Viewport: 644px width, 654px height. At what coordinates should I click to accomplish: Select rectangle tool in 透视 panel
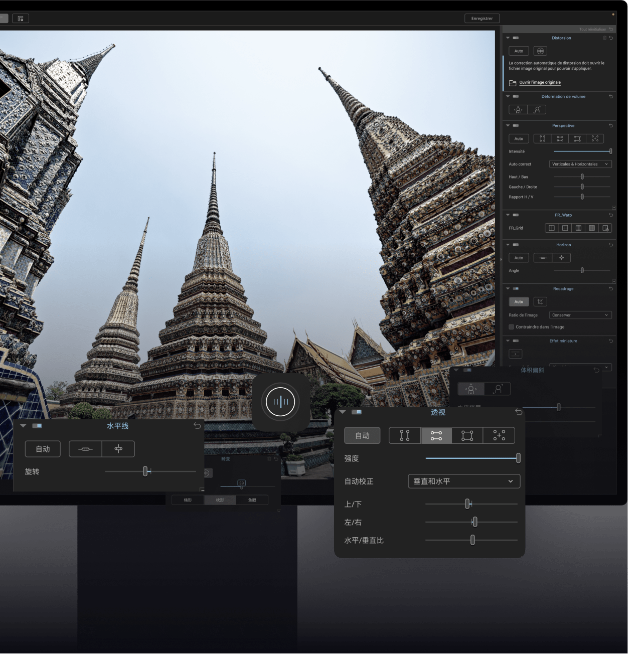(x=467, y=435)
